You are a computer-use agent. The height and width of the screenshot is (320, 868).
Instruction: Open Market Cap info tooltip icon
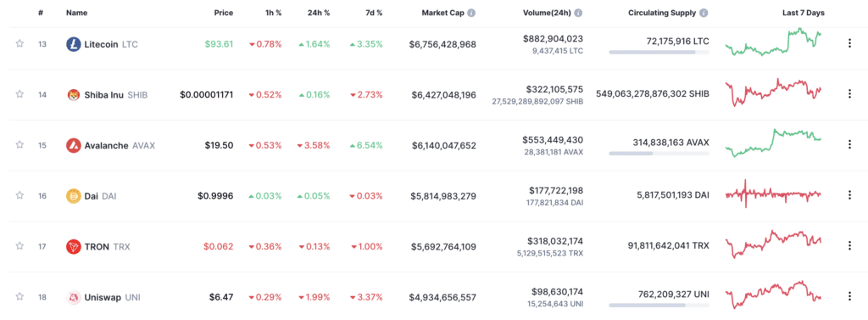click(x=471, y=13)
